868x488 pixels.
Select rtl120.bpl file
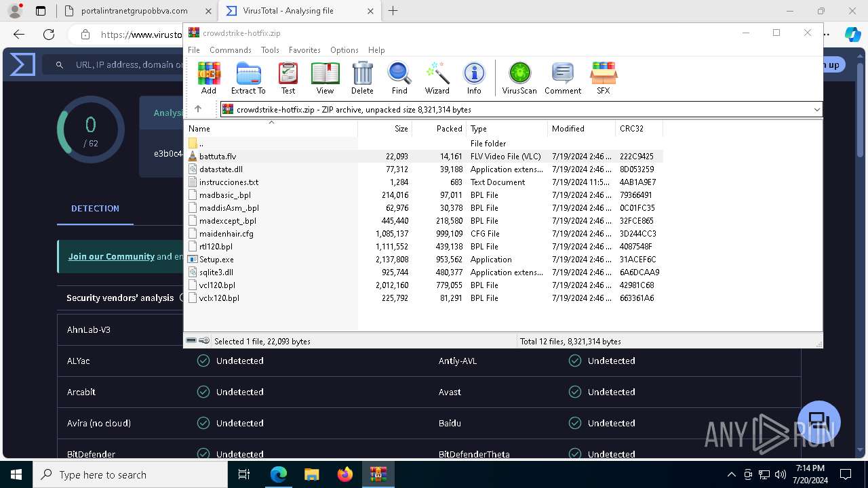click(424, 247)
